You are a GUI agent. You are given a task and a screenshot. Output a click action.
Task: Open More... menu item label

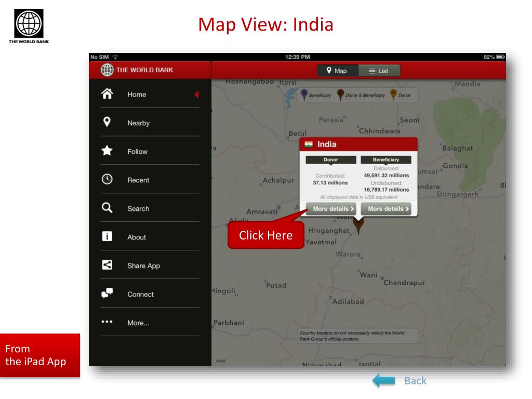(x=138, y=323)
